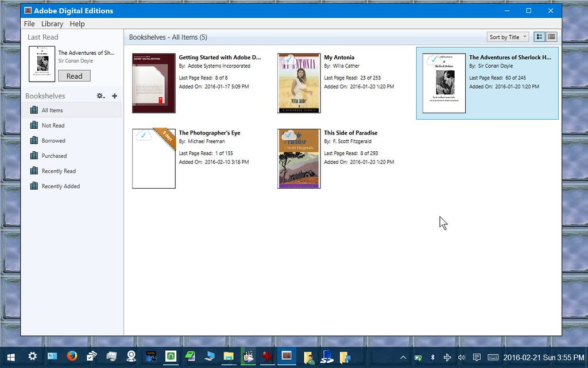Open Settings gear from the taskbar
Viewport: 588px width, 368px height.
33,356
